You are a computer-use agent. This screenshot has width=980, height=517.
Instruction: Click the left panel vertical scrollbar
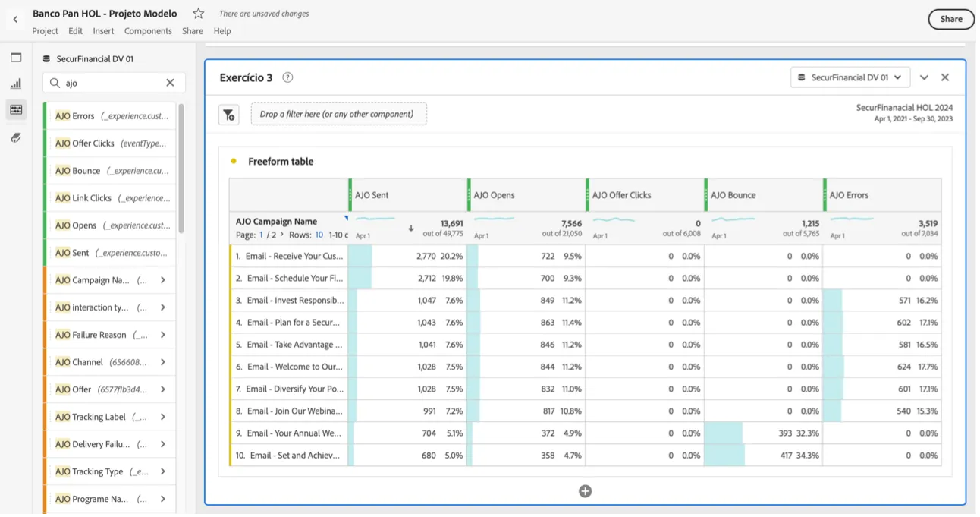[x=181, y=169]
